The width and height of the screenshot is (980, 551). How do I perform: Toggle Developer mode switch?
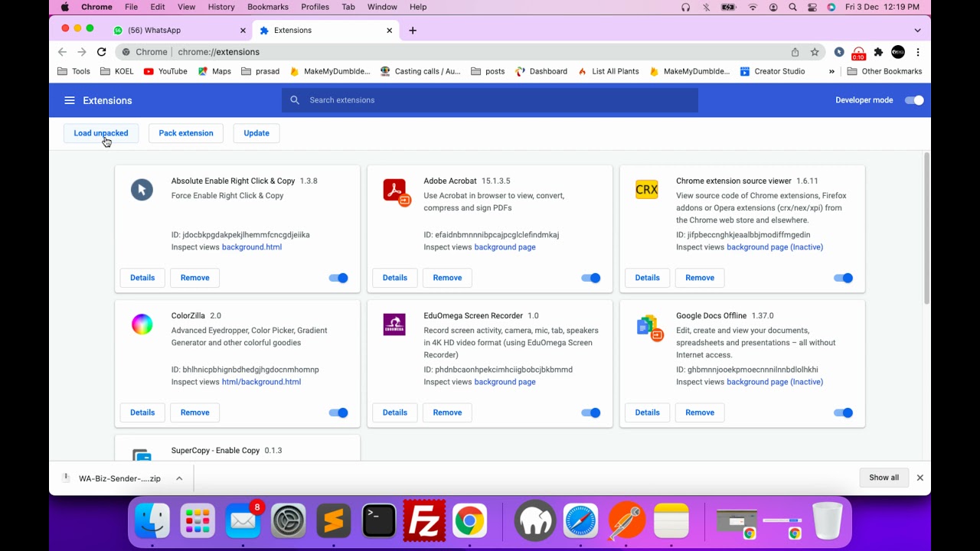914,100
